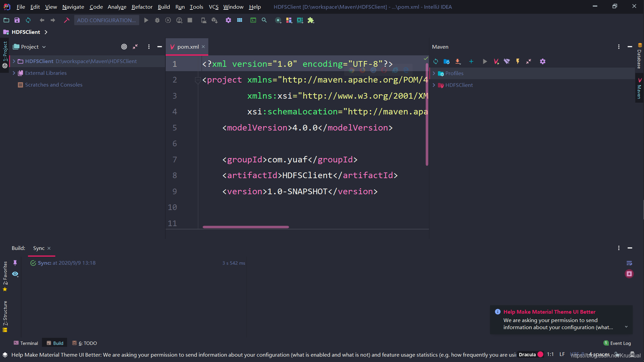Image resolution: width=644 pixels, height=362 pixels.
Task: Open the Refactor menu
Action: (142, 7)
